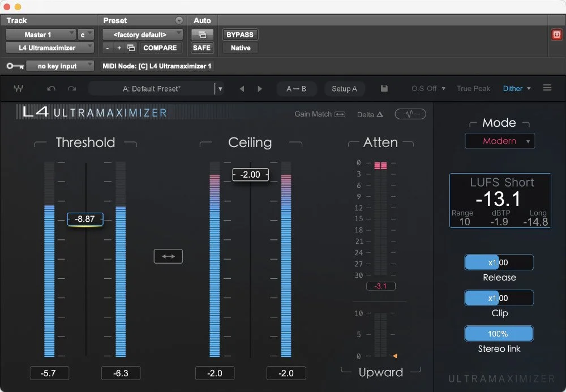Adjust the Clip x1.00 slider
This screenshot has width=566, height=392.
[499, 298]
